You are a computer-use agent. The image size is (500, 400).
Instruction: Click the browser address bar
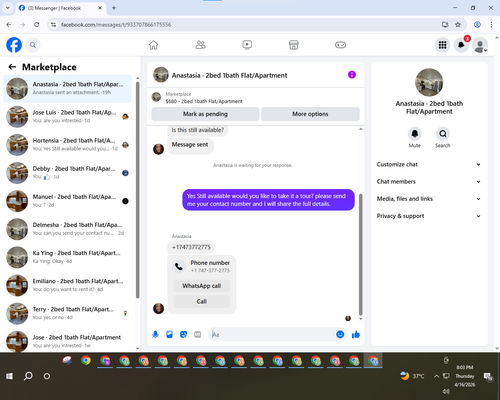(247, 25)
